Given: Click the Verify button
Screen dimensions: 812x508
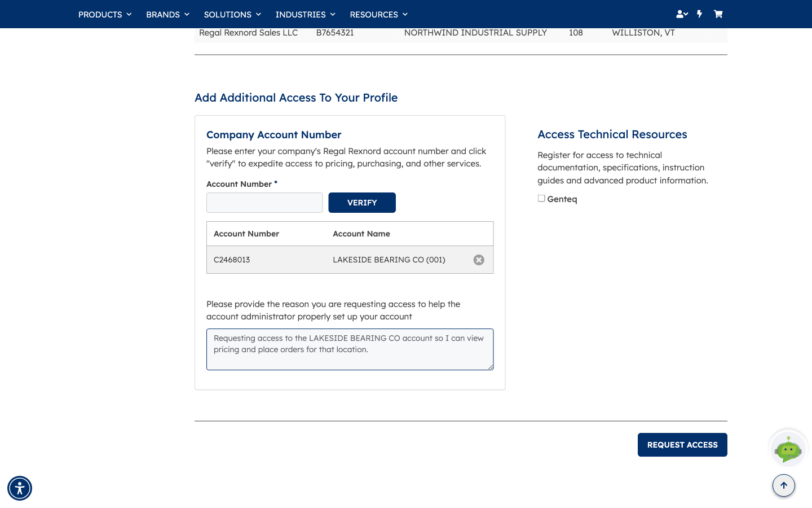Looking at the screenshot, I should pos(362,203).
